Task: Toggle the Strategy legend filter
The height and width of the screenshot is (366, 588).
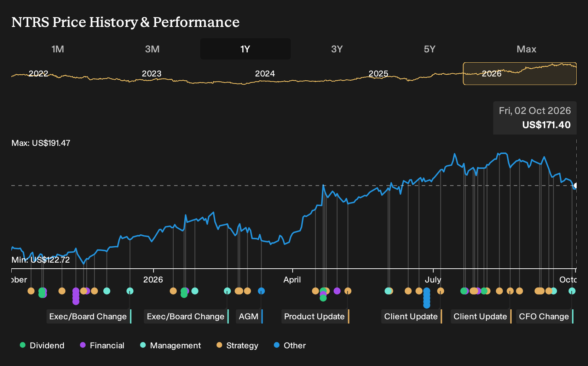Action: (237, 345)
